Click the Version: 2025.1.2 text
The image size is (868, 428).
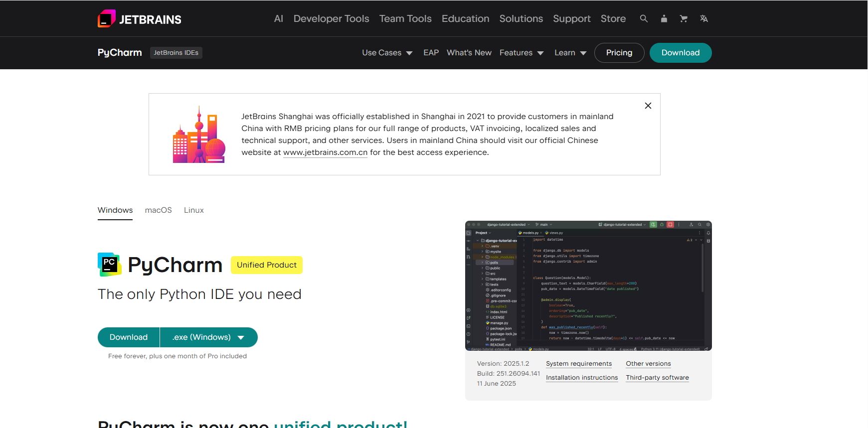pyautogui.click(x=503, y=364)
